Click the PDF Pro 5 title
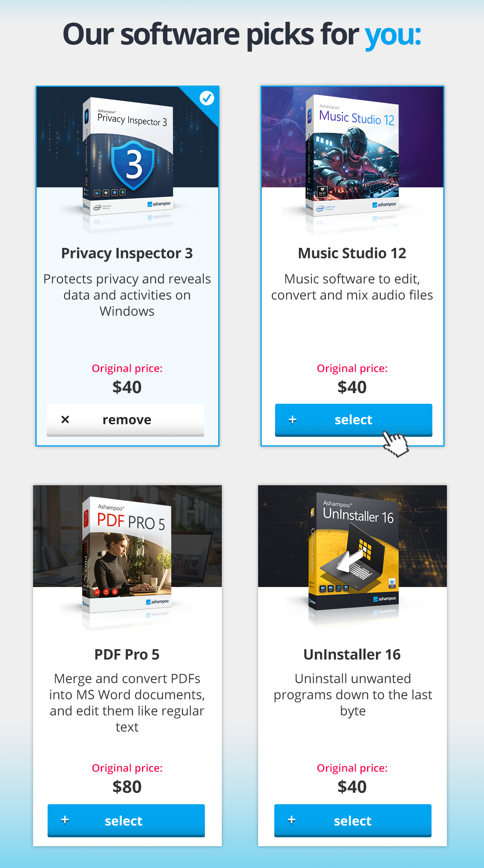The height and width of the screenshot is (868, 484). pyautogui.click(x=127, y=654)
